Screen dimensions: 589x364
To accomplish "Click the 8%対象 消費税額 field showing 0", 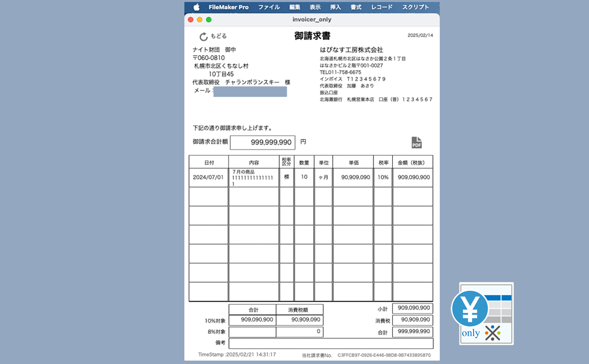I will tap(300, 332).
